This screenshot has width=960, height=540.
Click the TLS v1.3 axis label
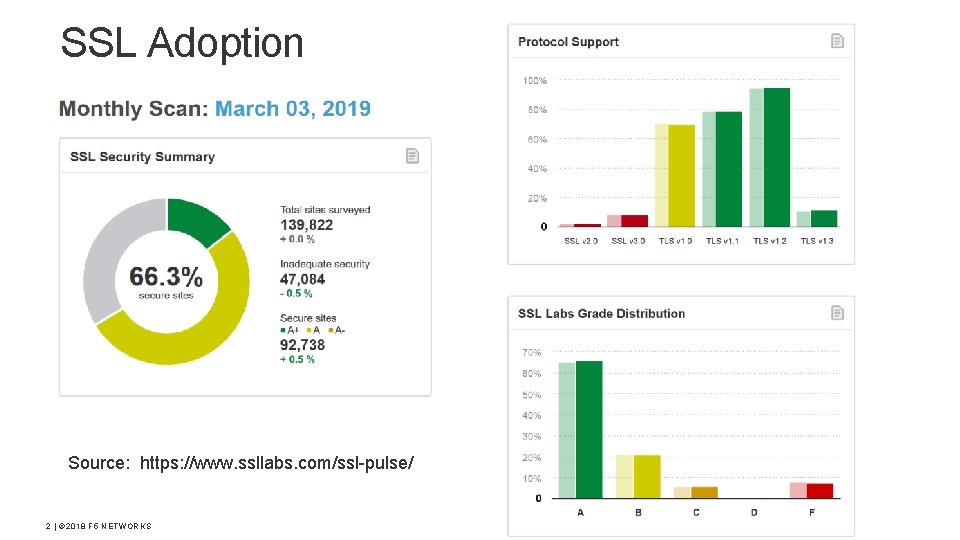pyautogui.click(x=817, y=241)
